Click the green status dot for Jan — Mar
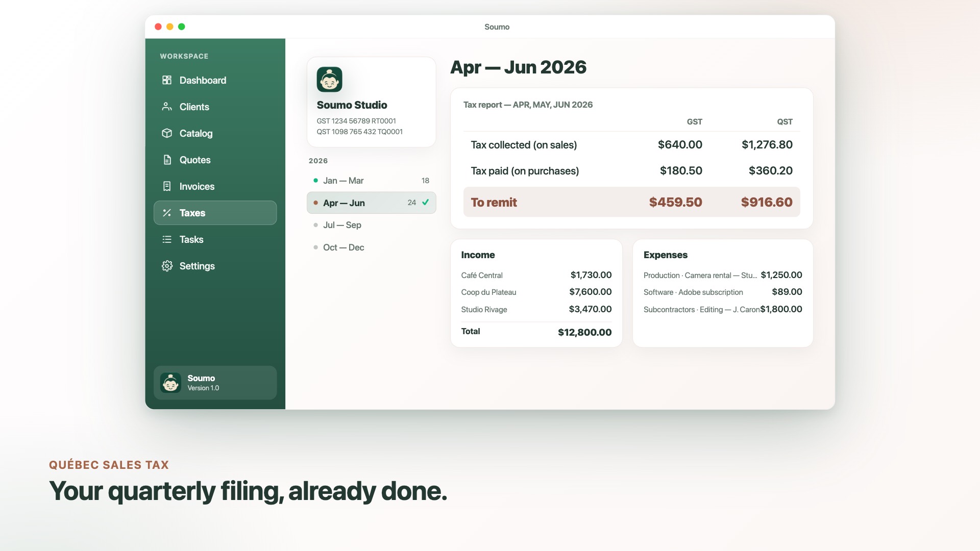 [x=315, y=181]
